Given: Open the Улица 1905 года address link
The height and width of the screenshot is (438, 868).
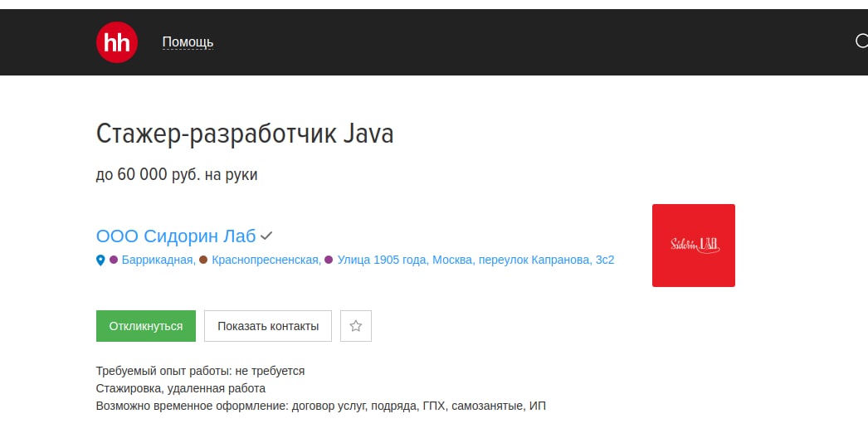Looking at the screenshot, I should pyautogui.click(x=475, y=260).
